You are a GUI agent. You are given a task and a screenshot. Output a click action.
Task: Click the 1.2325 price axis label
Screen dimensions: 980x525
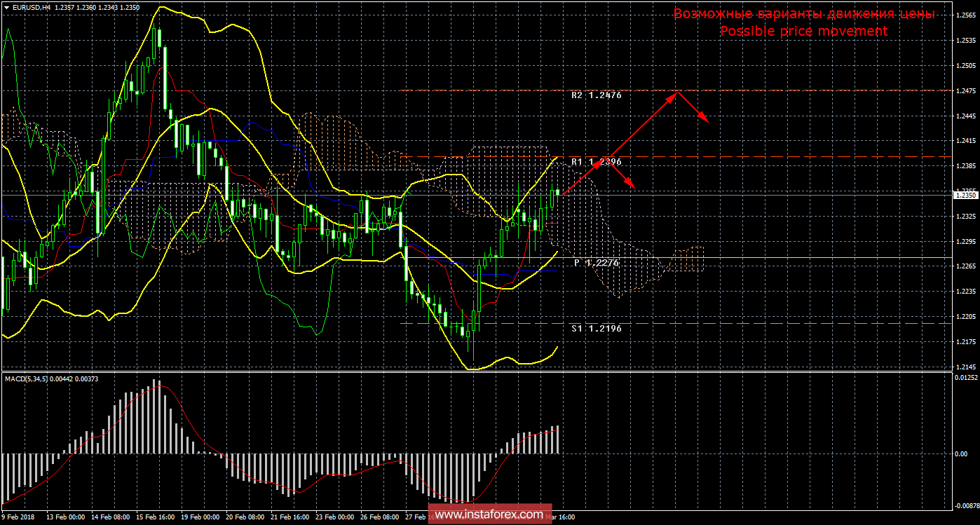[x=965, y=217]
